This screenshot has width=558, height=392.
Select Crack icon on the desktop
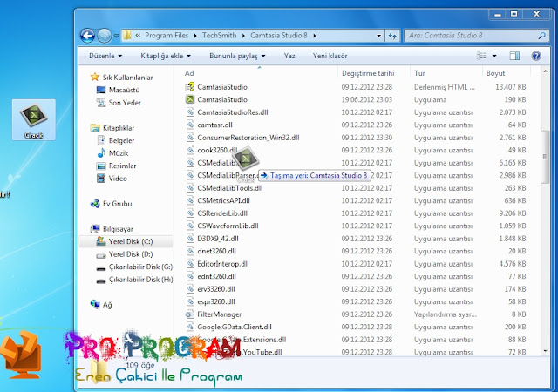pyautogui.click(x=33, y=120)
